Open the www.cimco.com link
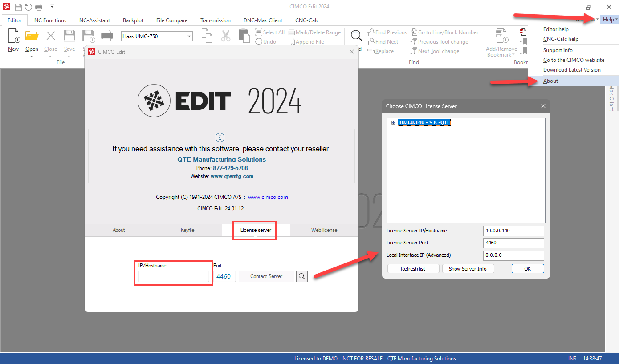This screenshot has height=364, width=619. (x=268, y=197)
